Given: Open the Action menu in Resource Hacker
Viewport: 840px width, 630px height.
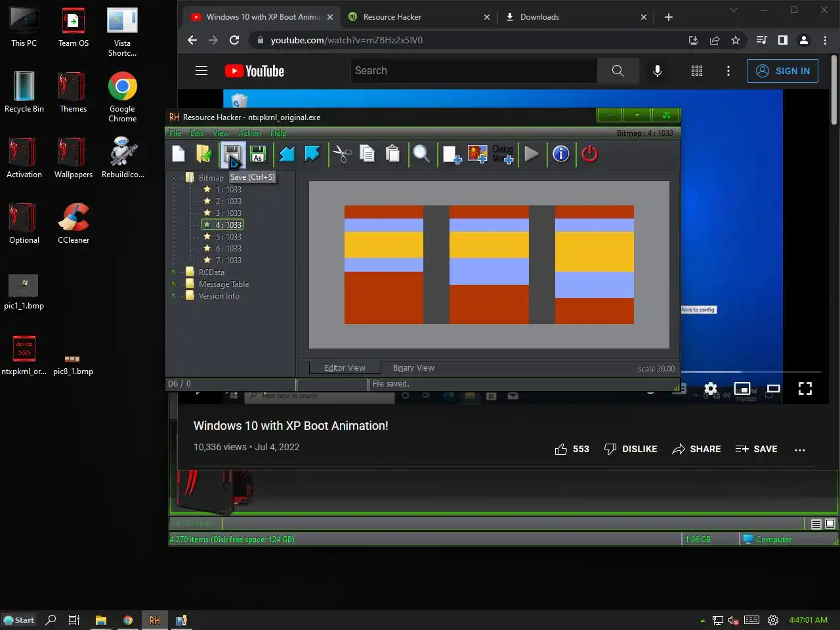Looking at the screenshot, I should click(249, 133).
